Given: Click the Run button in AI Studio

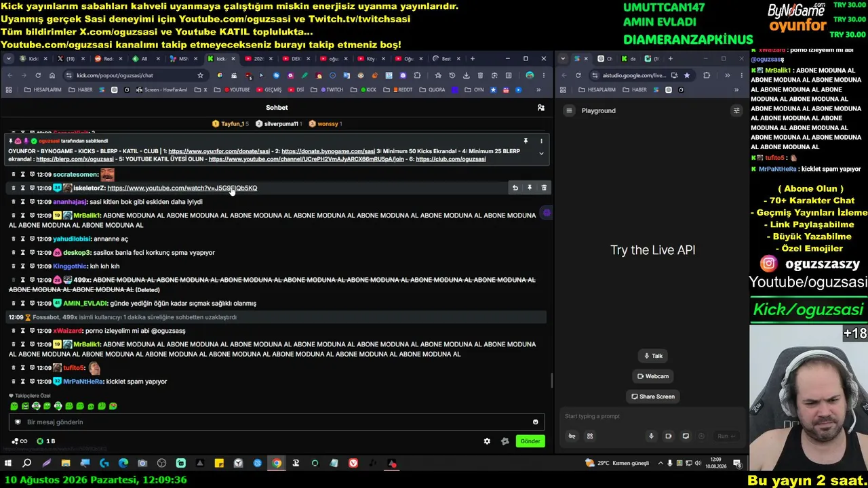Looking at the screenshot, I should pyautogui.click(x=726, y=436).
